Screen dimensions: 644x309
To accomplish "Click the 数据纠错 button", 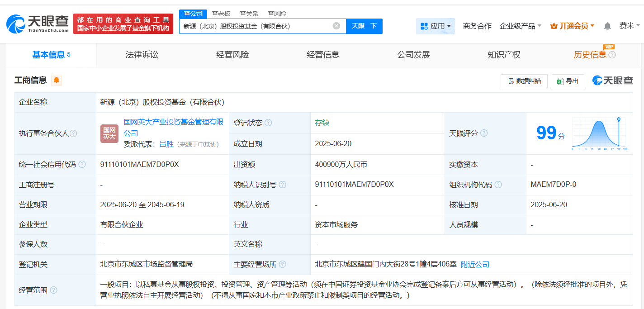I will tap(524, 81).
